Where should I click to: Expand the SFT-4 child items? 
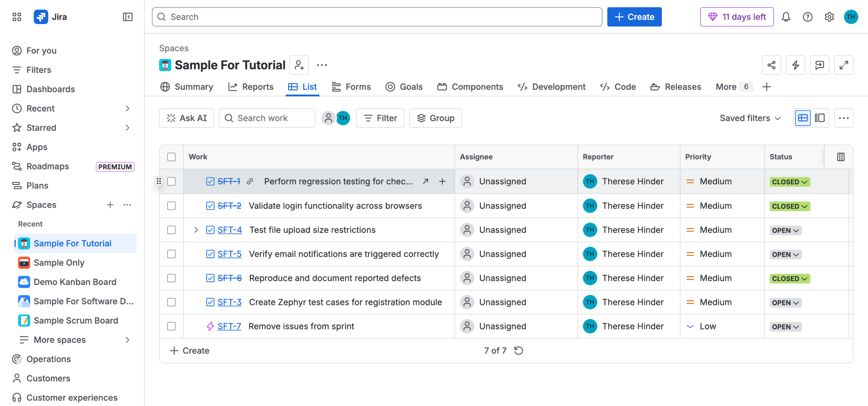point(196,230)
